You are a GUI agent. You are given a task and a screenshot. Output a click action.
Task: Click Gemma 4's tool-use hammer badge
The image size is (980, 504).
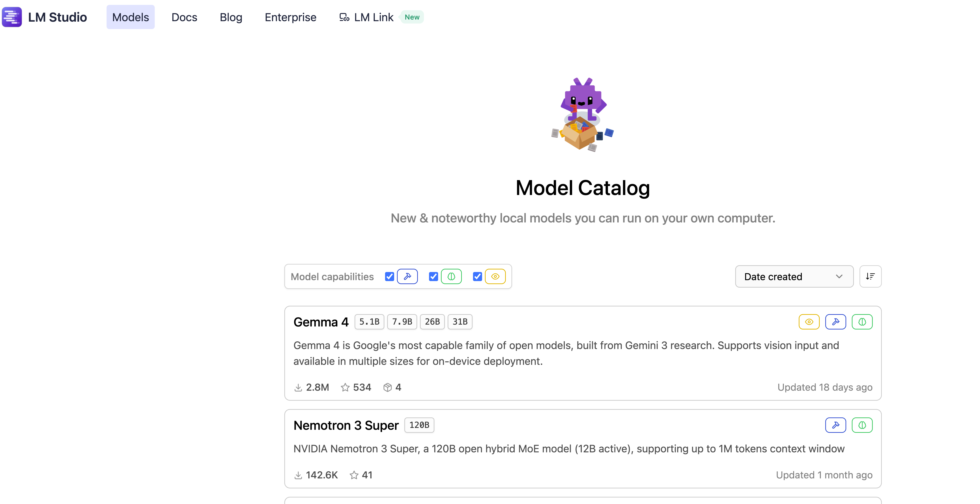836,322
